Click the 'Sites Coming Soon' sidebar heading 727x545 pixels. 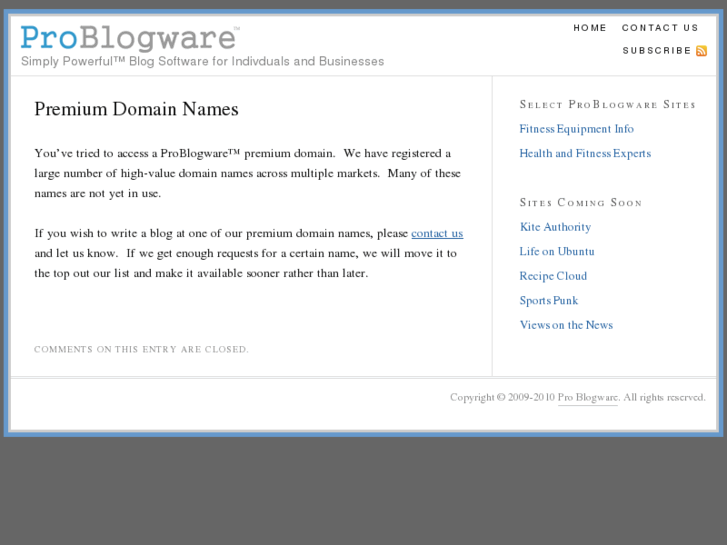[x=581, y=203]
